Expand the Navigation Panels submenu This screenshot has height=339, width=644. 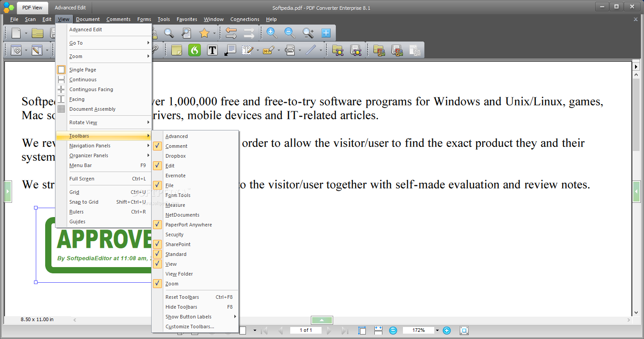104,146
